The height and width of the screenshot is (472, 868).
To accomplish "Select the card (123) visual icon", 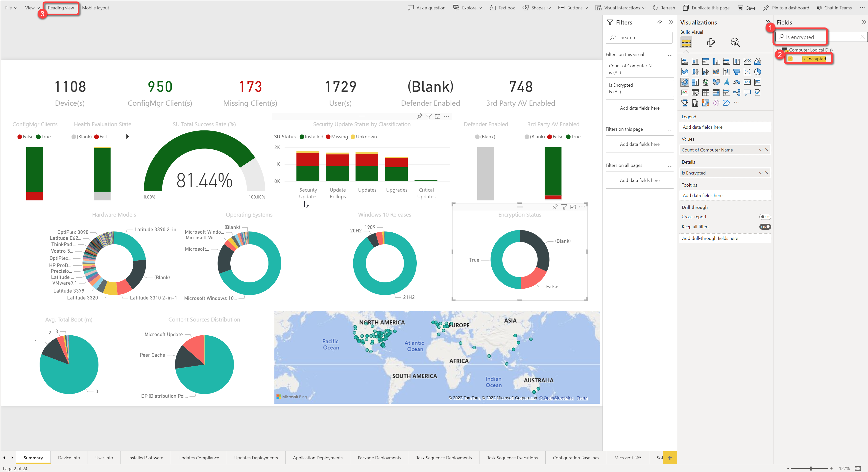I will click(x=747, y=82).
